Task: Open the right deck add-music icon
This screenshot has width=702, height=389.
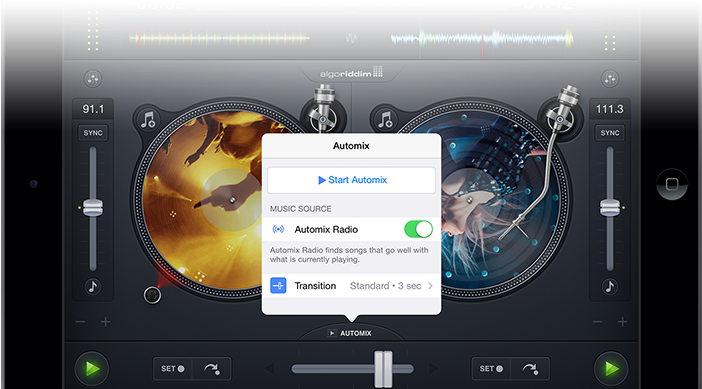Action: 385,120
